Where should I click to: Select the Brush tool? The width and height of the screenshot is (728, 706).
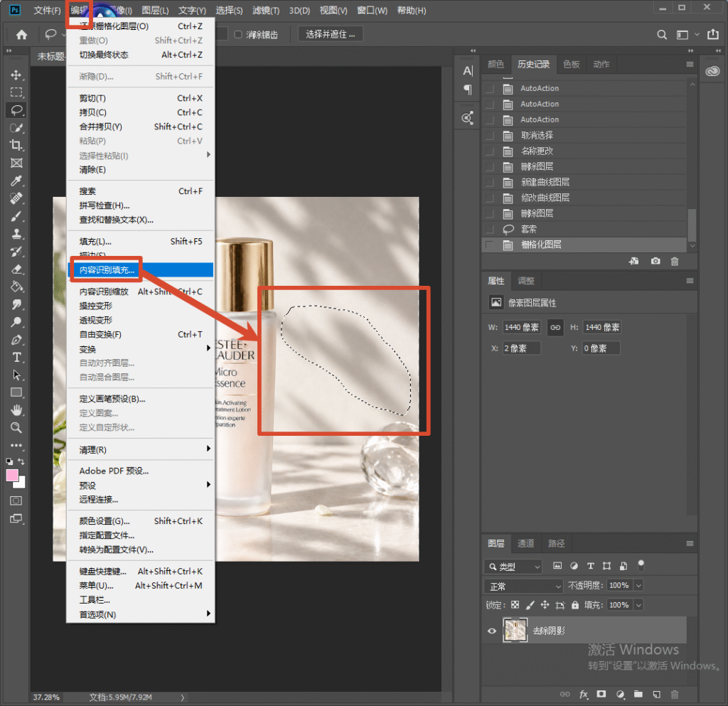pyautogui.click(x=16, y=216)
